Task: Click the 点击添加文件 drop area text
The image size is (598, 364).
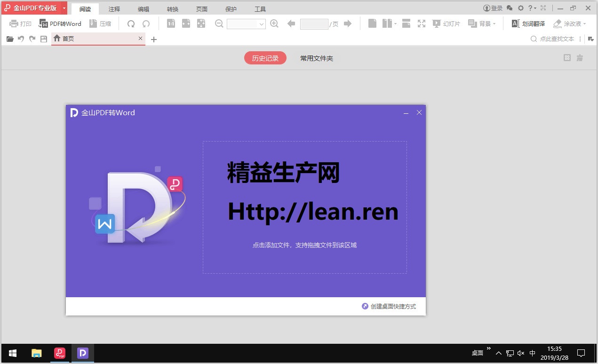Action: coord(304,245)
